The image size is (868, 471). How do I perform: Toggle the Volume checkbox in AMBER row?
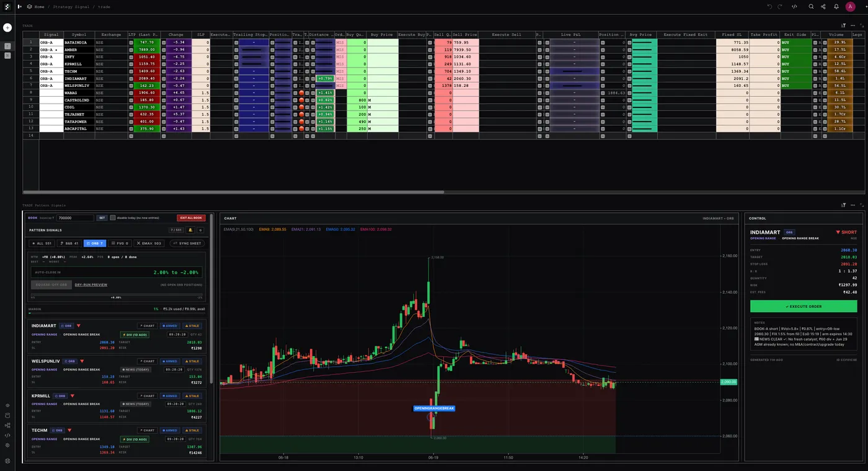(824, 50)
